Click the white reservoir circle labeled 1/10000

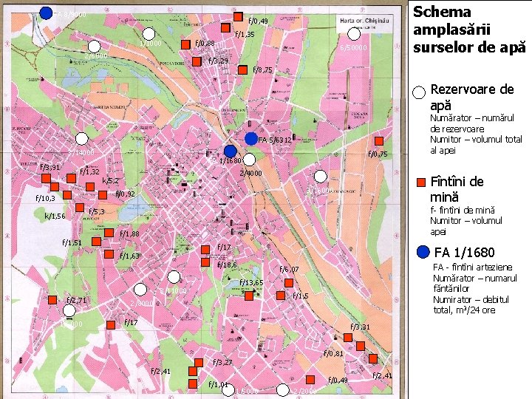[149, 34]
